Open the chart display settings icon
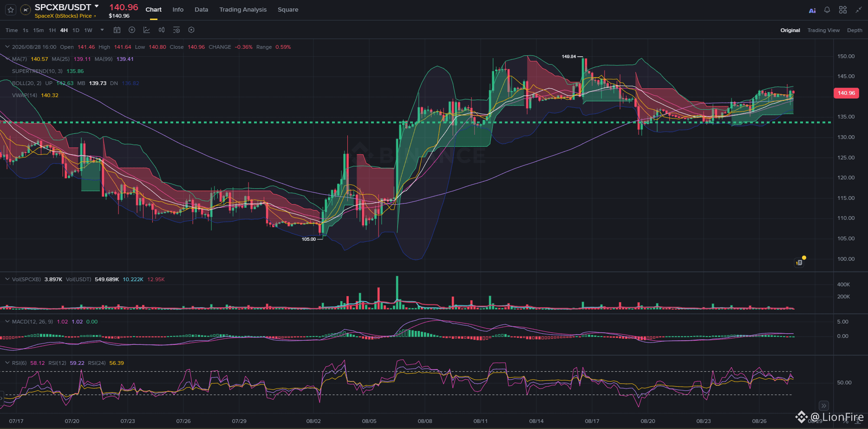The image size is (868, 429). [176, 30]
